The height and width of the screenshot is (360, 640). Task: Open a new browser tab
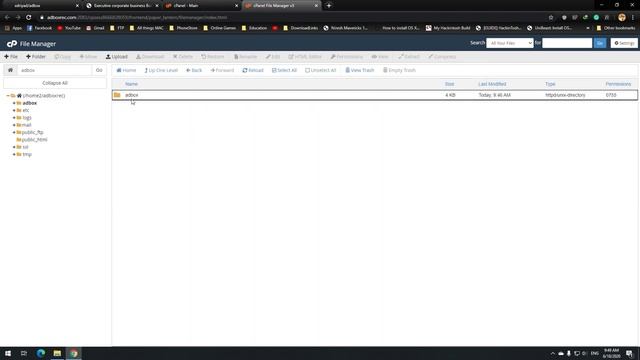pyautogui.click(x=329, y=6)
